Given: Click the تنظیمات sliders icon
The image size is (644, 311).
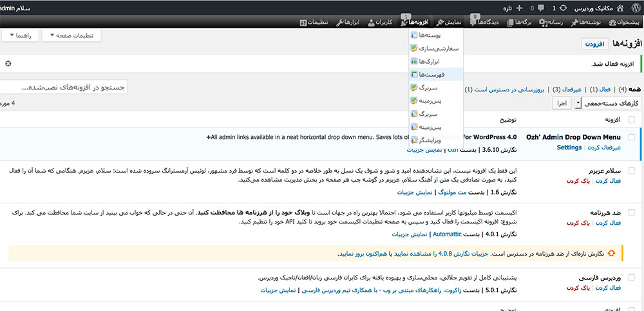Looking at the screenshot, I should coord(303,23).
